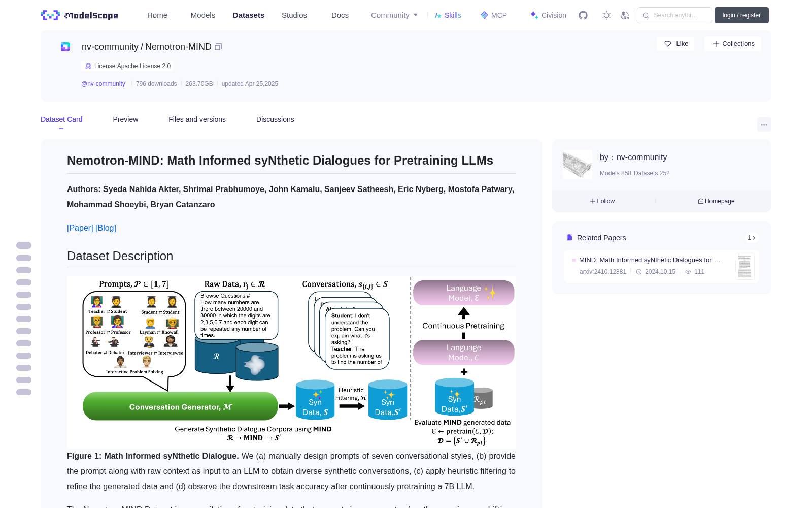Click the 796 downloads text
This screenshot has width=812, height=508.
pyautogui.click(x=156, y=84)
